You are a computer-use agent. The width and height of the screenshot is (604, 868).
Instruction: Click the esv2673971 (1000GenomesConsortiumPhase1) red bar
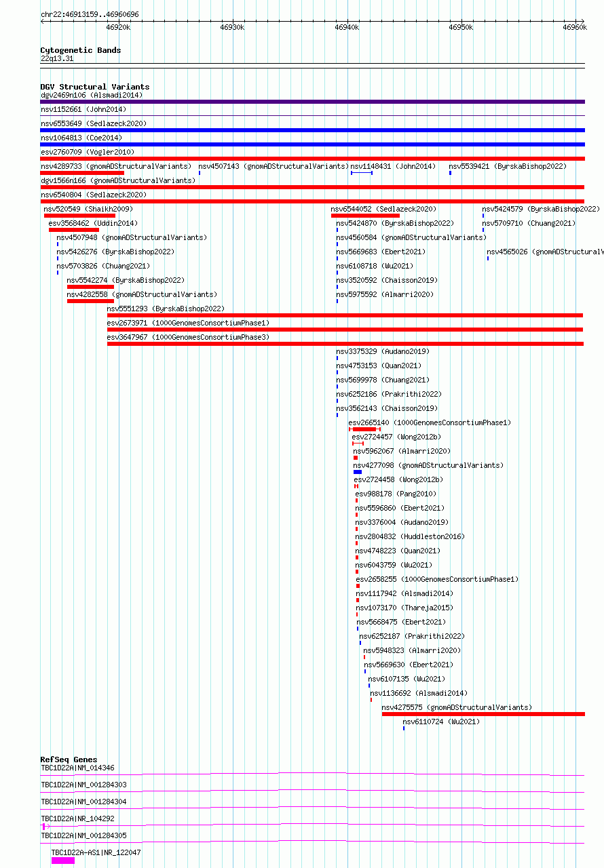345,330
